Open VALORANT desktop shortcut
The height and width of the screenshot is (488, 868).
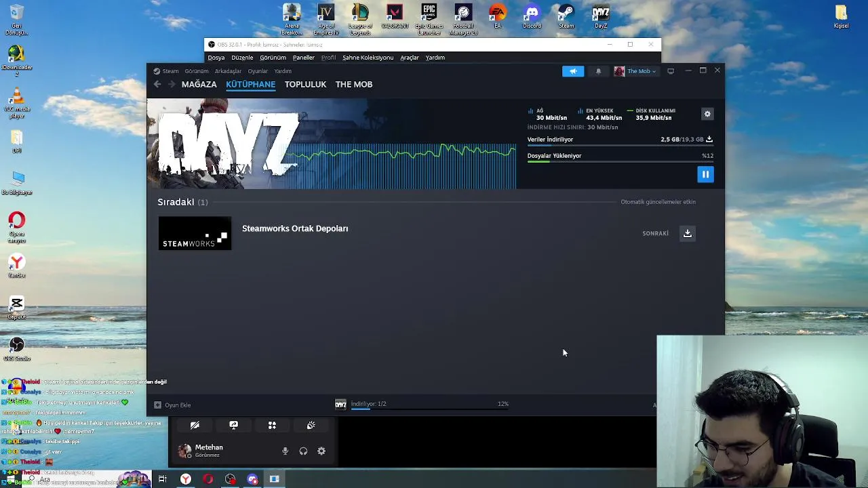coord(395,17)
